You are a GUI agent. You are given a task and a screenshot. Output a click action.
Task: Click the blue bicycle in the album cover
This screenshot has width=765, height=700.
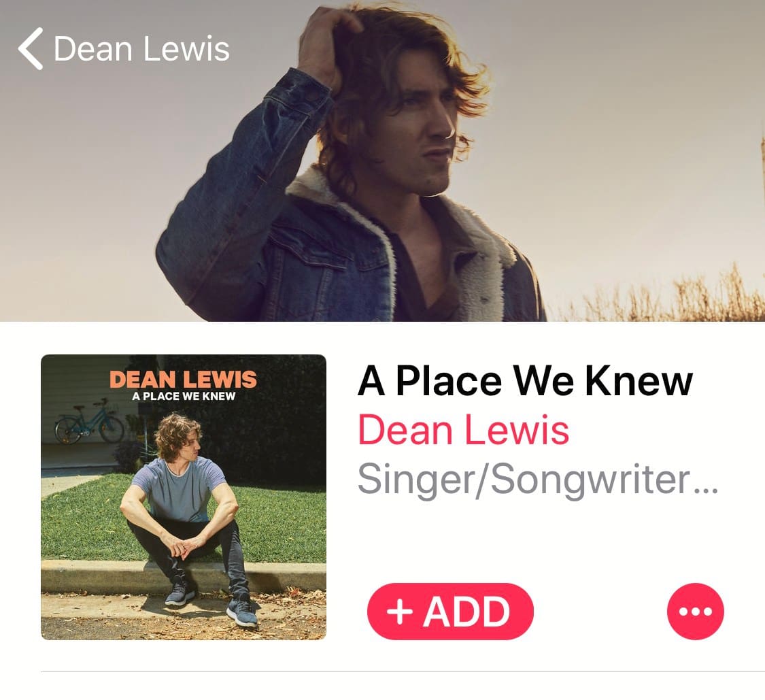89,421
